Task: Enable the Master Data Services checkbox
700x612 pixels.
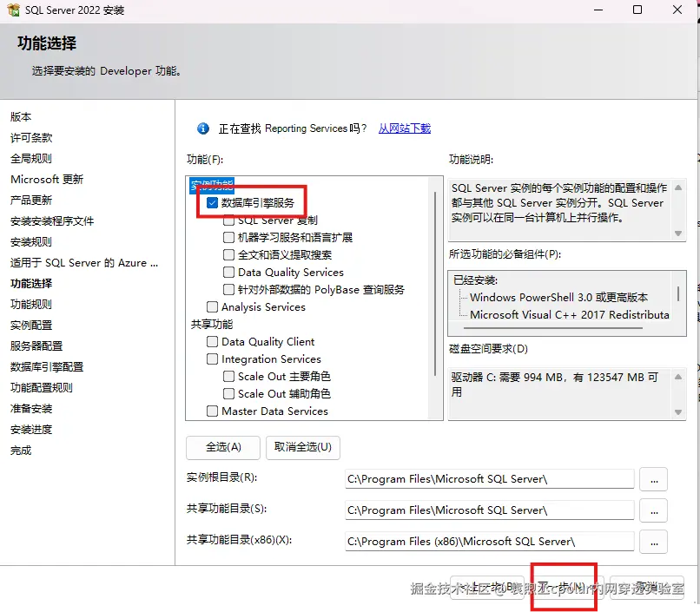Action: click(x=212, y=411)
